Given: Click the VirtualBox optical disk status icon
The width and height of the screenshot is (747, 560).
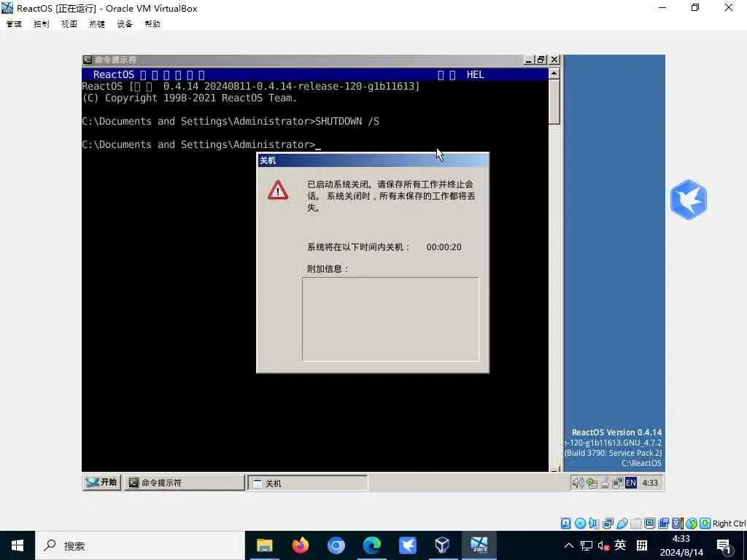Looking at the screenshot, I should point(580,524).
